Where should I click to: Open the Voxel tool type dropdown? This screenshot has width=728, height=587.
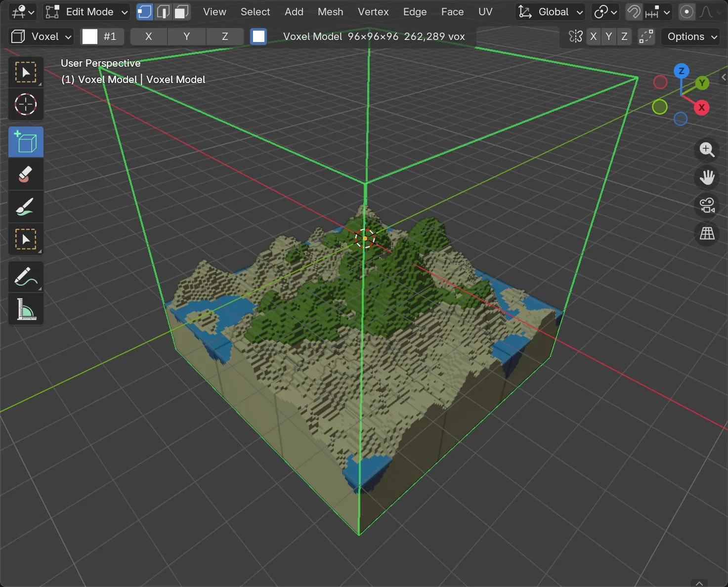[x=42, y=37]
